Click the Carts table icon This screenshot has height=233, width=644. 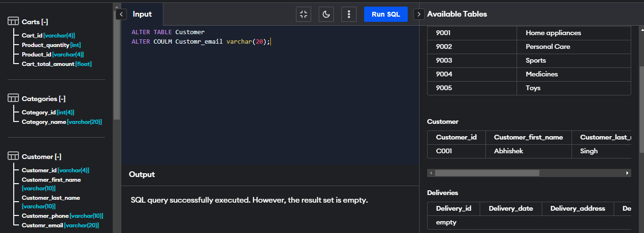pos(13,22)
